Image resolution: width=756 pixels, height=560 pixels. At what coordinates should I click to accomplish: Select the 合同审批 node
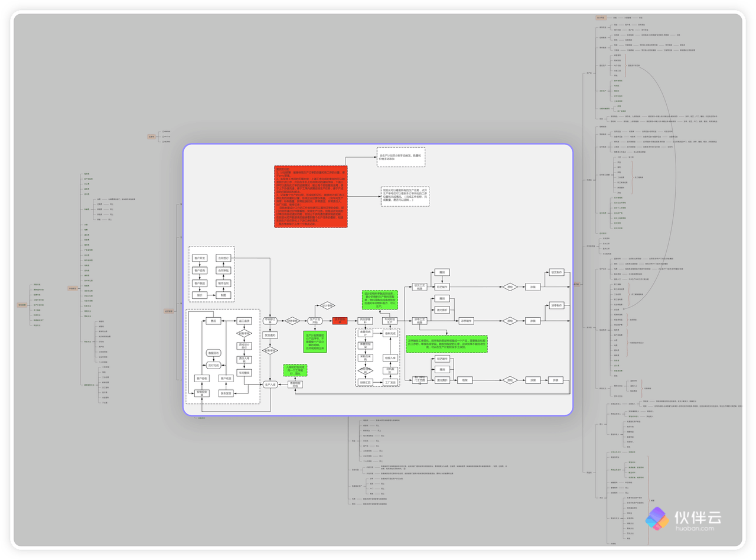click(x=223, y=271)
